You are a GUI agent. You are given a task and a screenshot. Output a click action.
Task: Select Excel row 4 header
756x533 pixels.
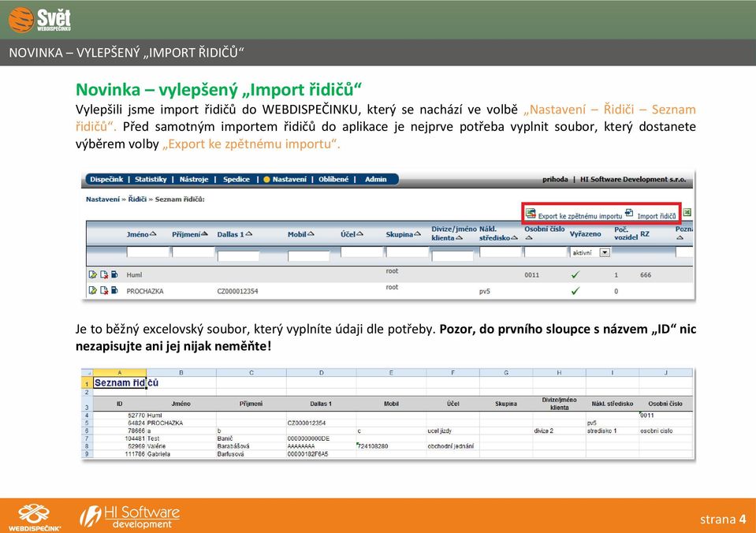coord(87,416)
